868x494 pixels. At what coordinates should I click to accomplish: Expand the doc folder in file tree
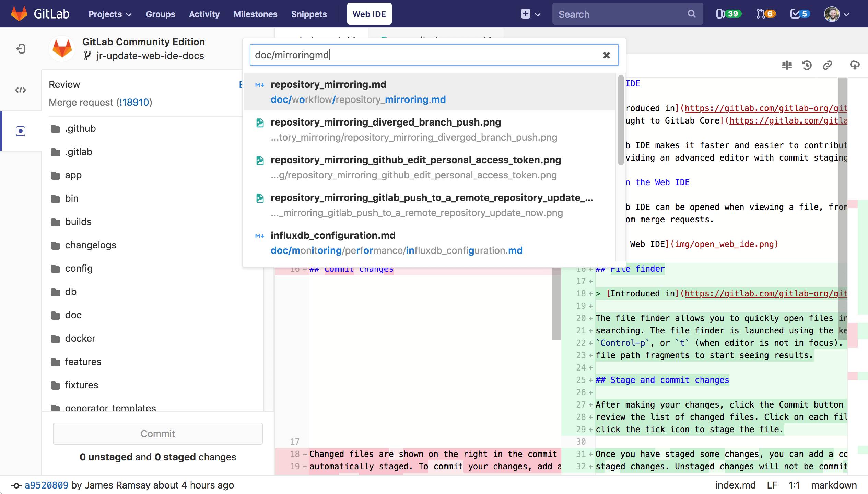coord(73,315)
